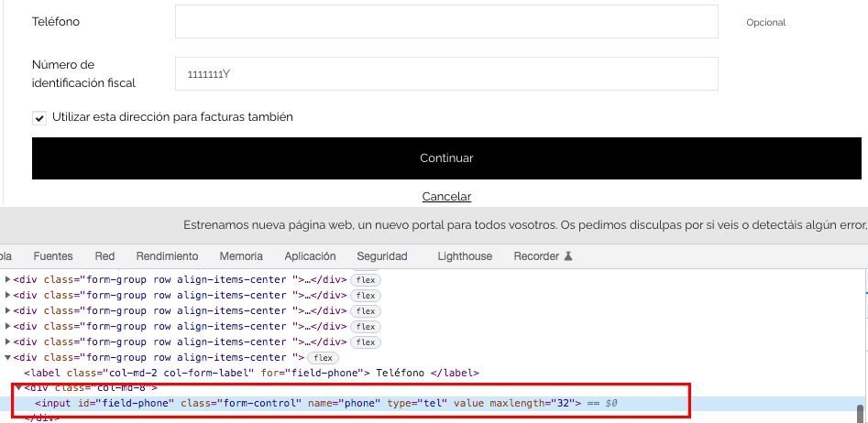
Task: Click the flex badge on the expanded div
Action: (x=324, y=358)
